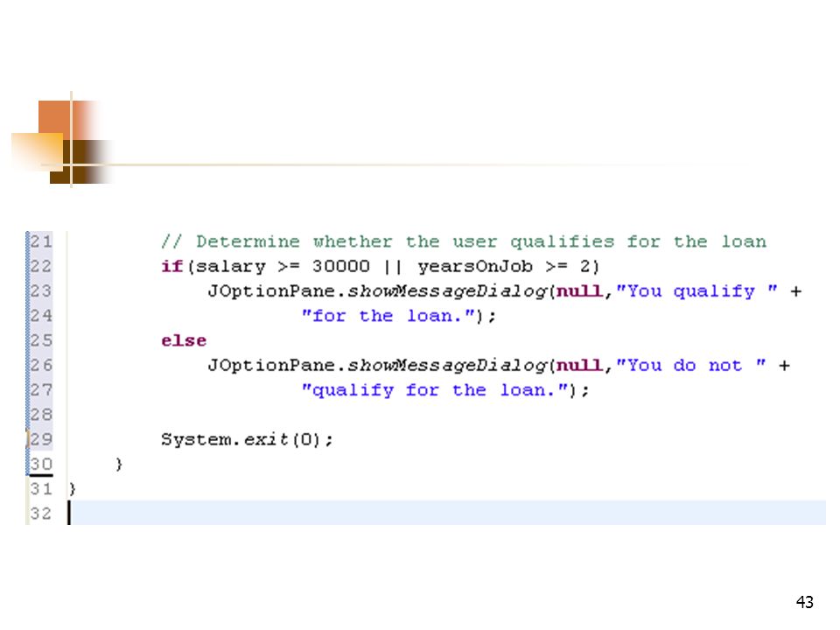Click line number 21 in the gutter
The height and width of the screenshot is (630, 840).
coord(41,241)
